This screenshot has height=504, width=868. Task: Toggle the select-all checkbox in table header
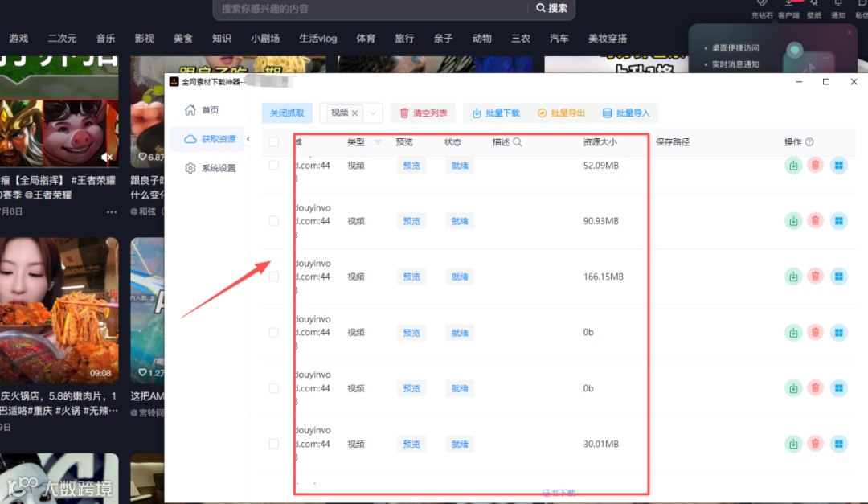pyautogui.click(x=274, y=141)
